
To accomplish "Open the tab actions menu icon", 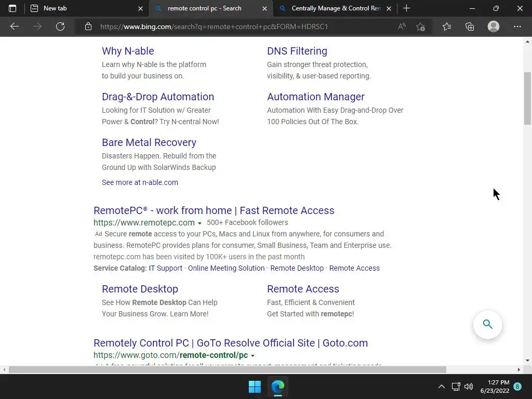I will point(12,8).
